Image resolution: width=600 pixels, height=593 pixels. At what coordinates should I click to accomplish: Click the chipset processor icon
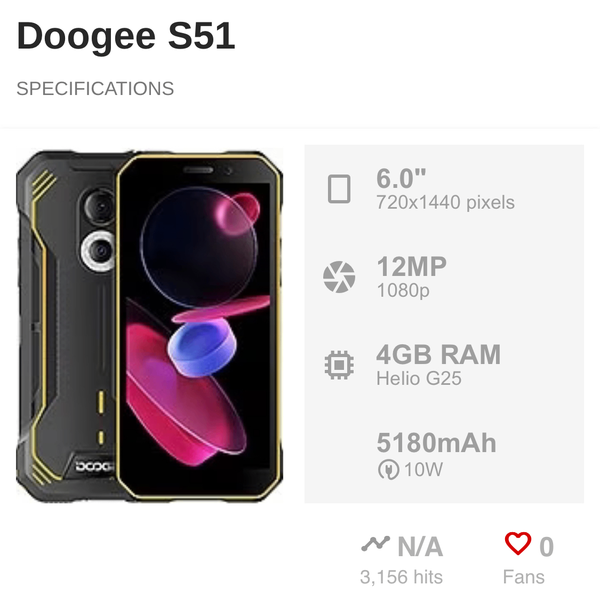[339, 364]
